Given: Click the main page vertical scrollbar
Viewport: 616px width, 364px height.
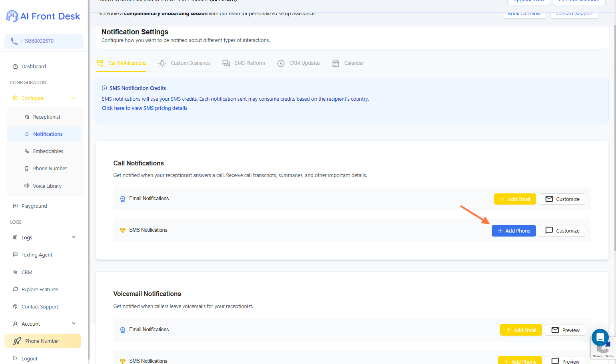Looking at the screenshot, I should [615, 138].
